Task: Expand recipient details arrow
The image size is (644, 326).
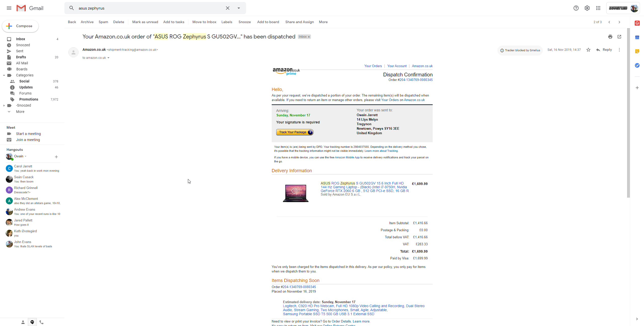Action: point(108,58)
